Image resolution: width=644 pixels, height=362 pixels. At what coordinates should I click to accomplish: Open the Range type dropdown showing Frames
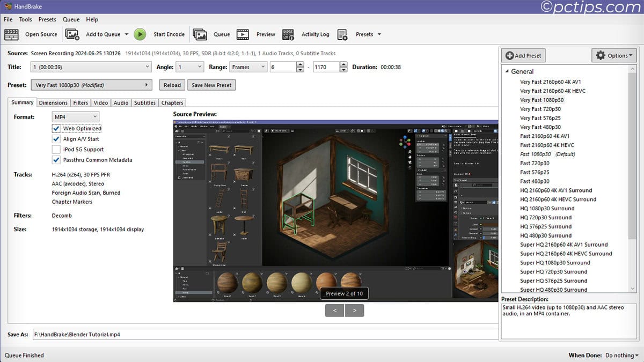248,67
